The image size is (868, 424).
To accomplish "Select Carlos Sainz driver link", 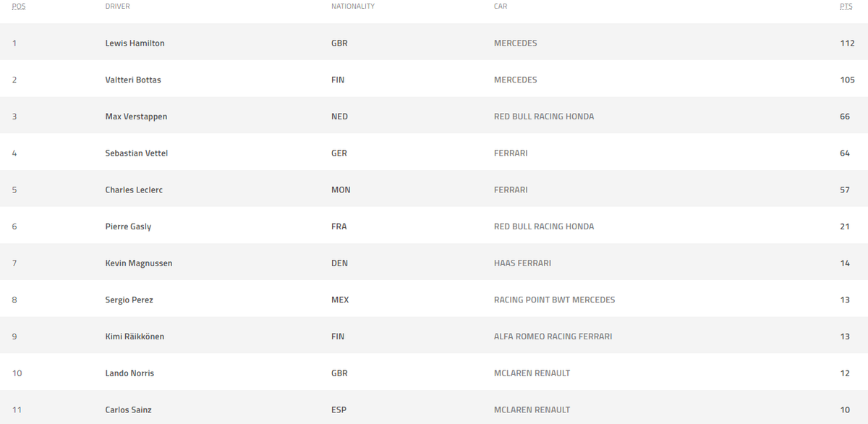I will [x=128, y=410].
